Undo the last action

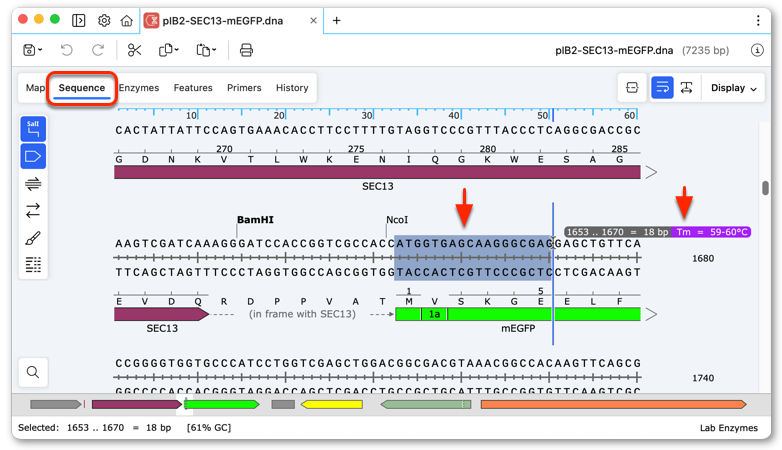point(66,50)
